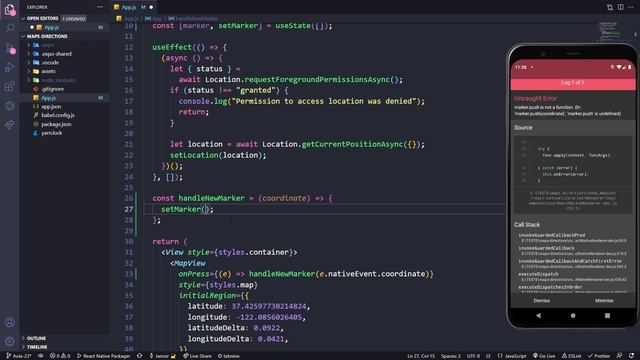This screenshot has height=360, width=640.
Task: Click React Native Packager status item
Action: 103,356
